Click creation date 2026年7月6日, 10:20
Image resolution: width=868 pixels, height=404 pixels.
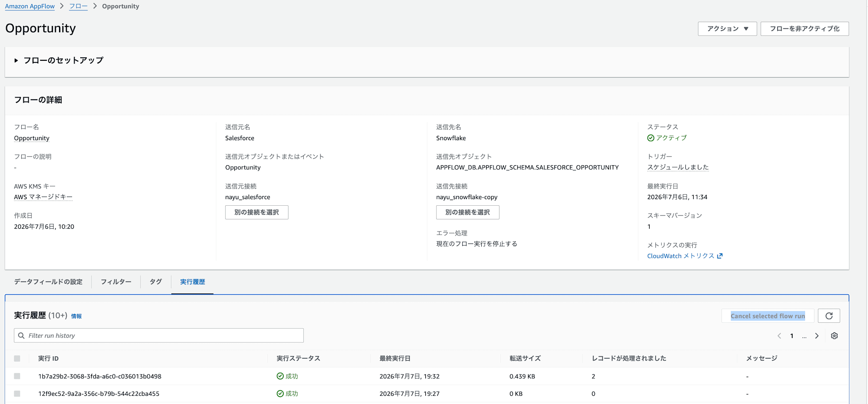(44, 227)
